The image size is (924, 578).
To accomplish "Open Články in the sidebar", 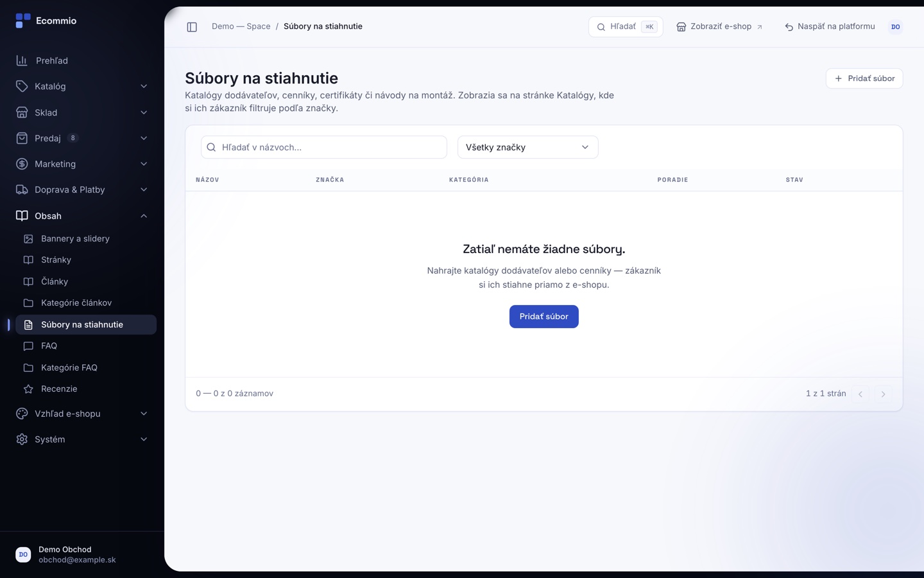I will tap(86, 281).
